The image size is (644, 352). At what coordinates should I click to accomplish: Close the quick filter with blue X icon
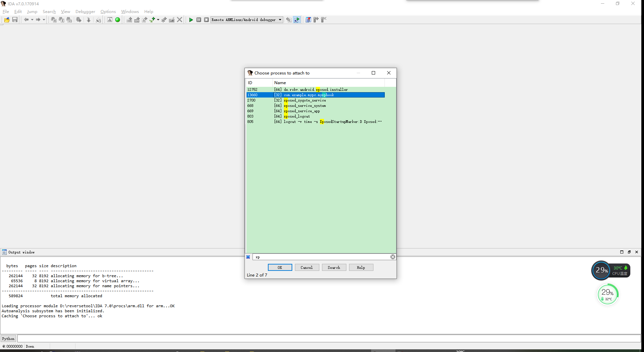[x=248, y=257]
